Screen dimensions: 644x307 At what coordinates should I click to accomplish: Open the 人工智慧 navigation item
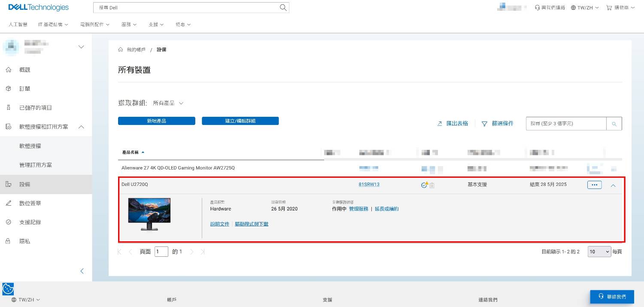pyautogui.click(x=18, y=24)
